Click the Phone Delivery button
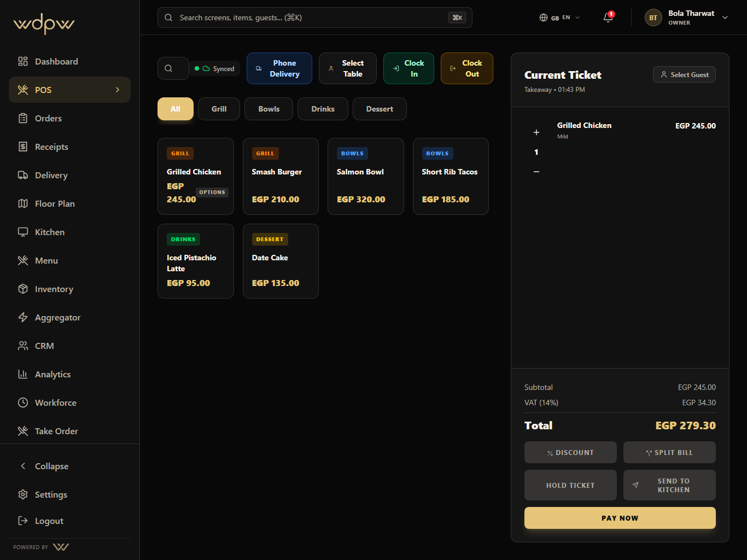The image size is (747, 560). click(x=279, y=68)
